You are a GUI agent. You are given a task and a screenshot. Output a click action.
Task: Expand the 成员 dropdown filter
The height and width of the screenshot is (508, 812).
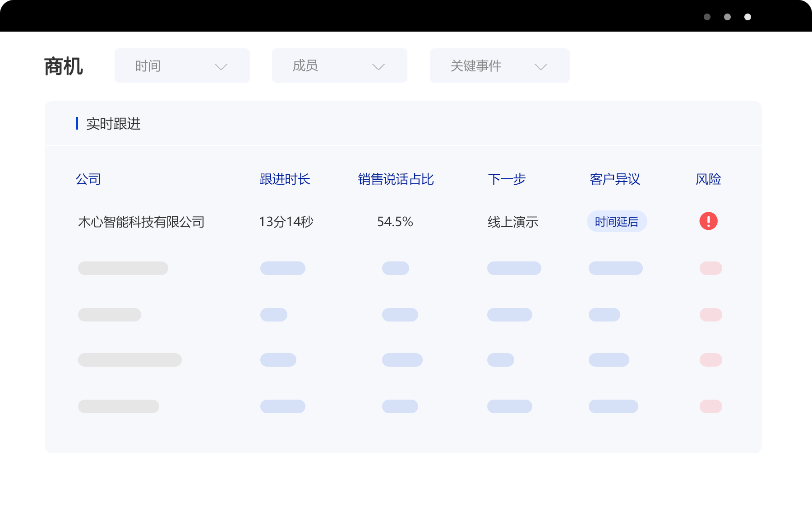[x=339, y=66]
